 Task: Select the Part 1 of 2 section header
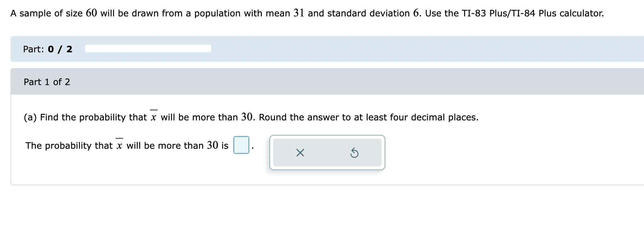coord(47,82)
